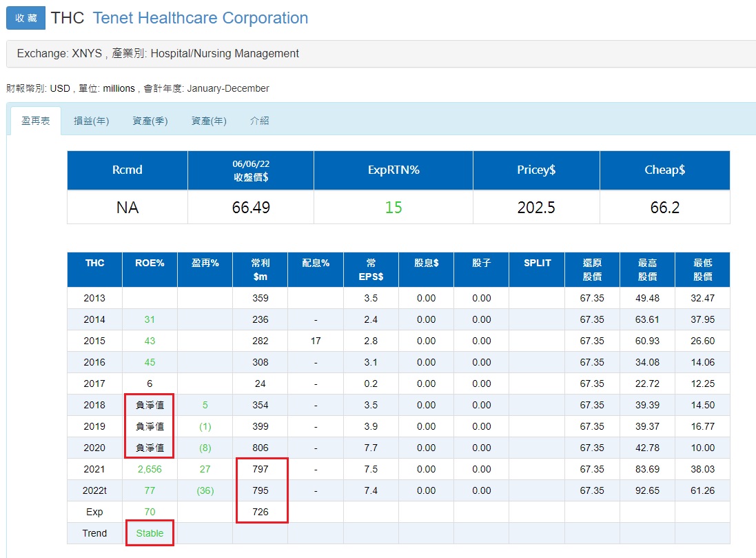Select the Exp row label
756x558 pixels.
click(94, 512)
